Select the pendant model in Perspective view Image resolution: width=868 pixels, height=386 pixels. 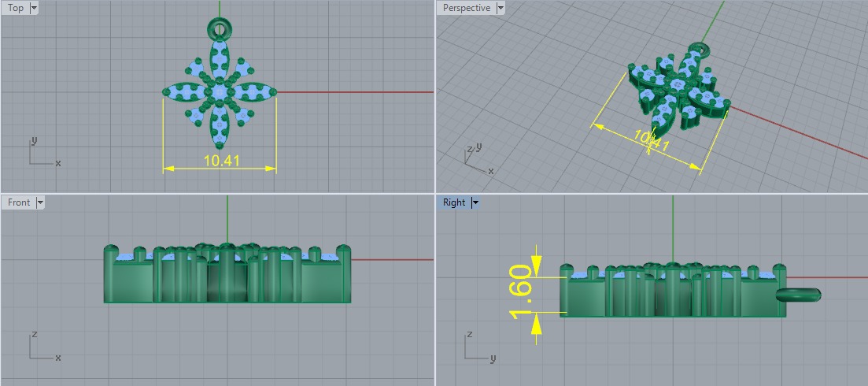678,91
